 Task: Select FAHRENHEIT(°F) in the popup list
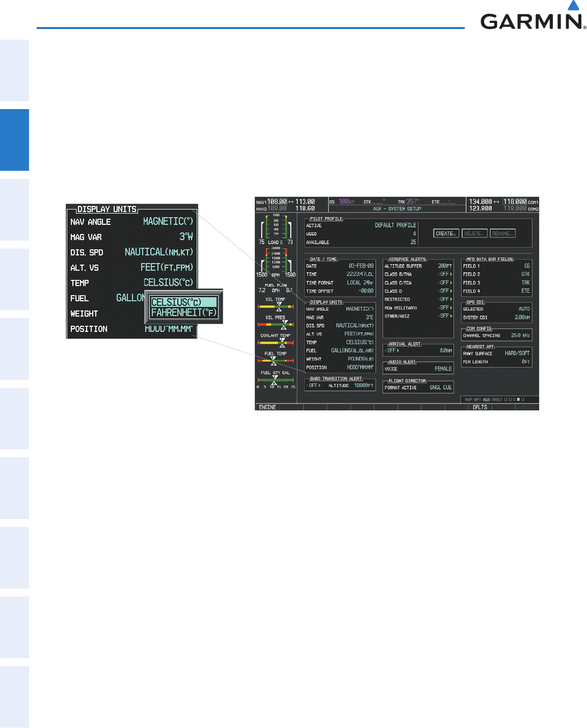pyautogui.click(x=183, y=313)
